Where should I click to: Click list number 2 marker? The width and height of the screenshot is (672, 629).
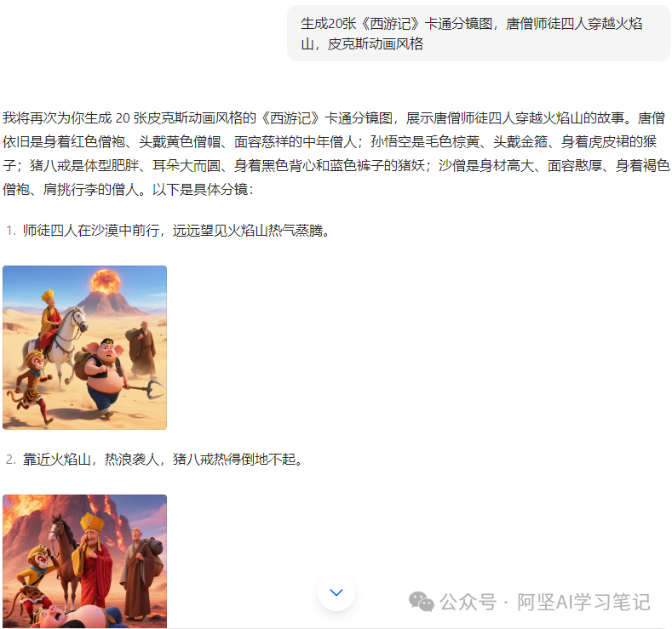point(11,460)
